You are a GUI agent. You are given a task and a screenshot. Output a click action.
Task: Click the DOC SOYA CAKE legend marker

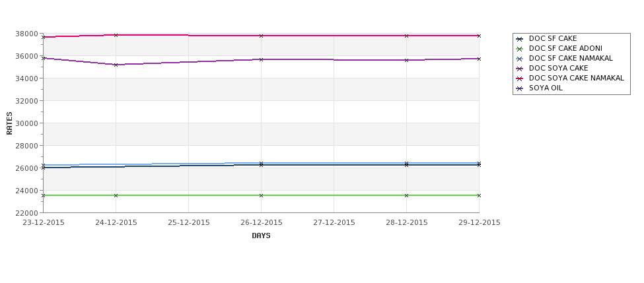(x=520, y=69)
